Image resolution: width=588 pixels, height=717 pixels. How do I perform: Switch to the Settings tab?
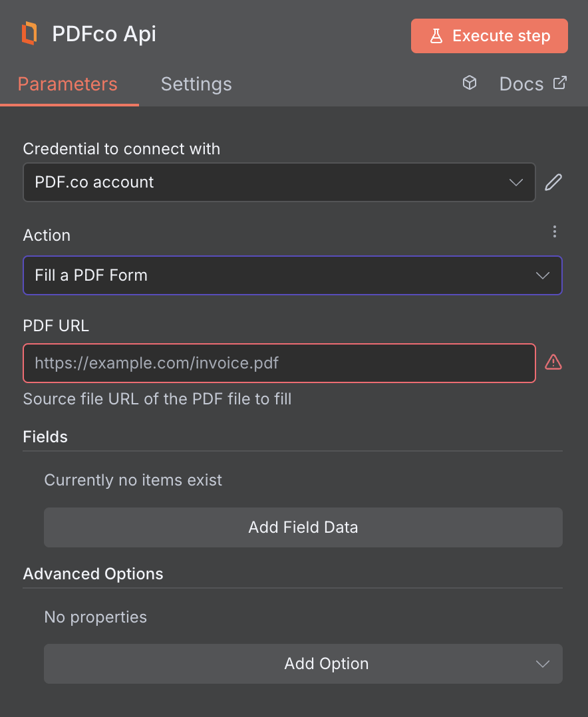(x=196, y=84)
